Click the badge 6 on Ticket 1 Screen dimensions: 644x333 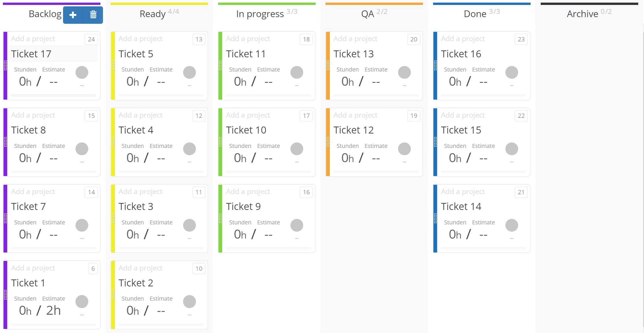coord(93,269)
